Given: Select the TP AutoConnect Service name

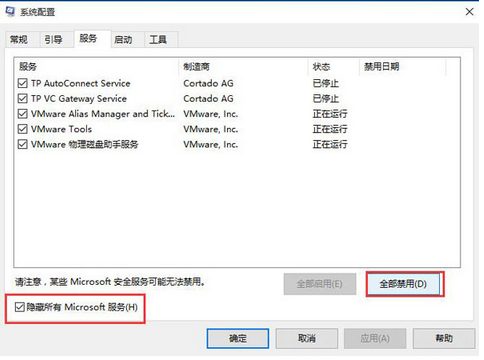Looking at the screenshot, I should point(81,83).
